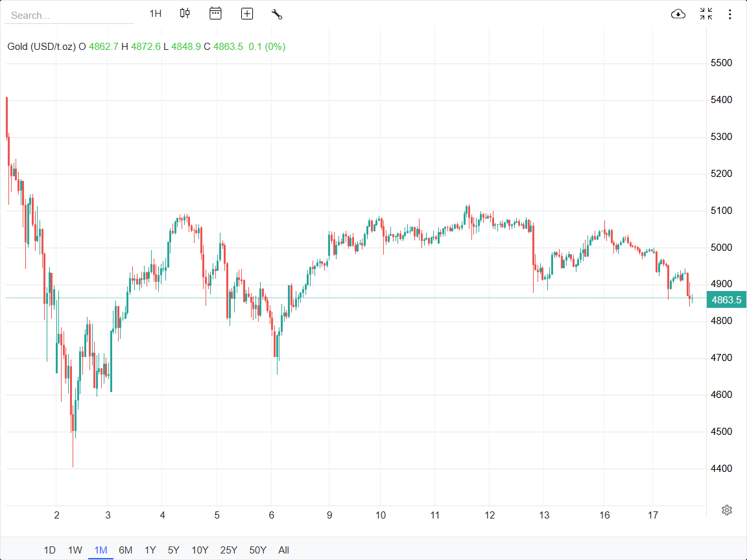Switch to the 1Y time range
This screenshot has height=560, width=747.
150,550
